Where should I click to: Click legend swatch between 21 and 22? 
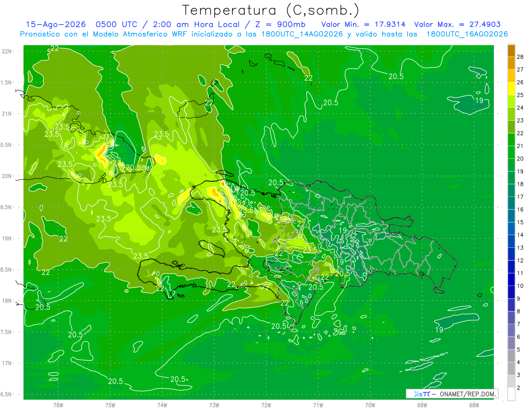511,140
